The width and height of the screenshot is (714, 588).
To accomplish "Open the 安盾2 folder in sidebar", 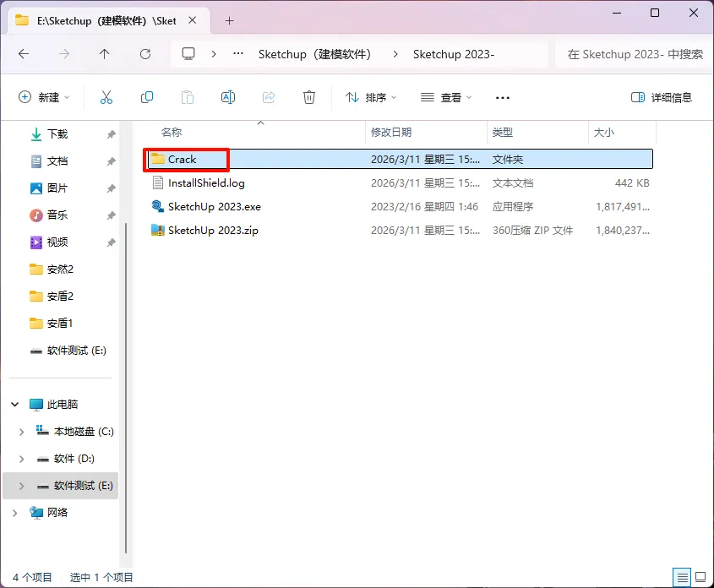I will [x=60, y=297].
